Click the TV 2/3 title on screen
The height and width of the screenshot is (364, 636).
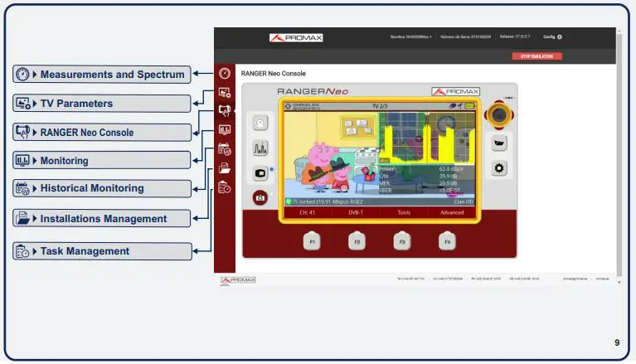pos(380,106)
